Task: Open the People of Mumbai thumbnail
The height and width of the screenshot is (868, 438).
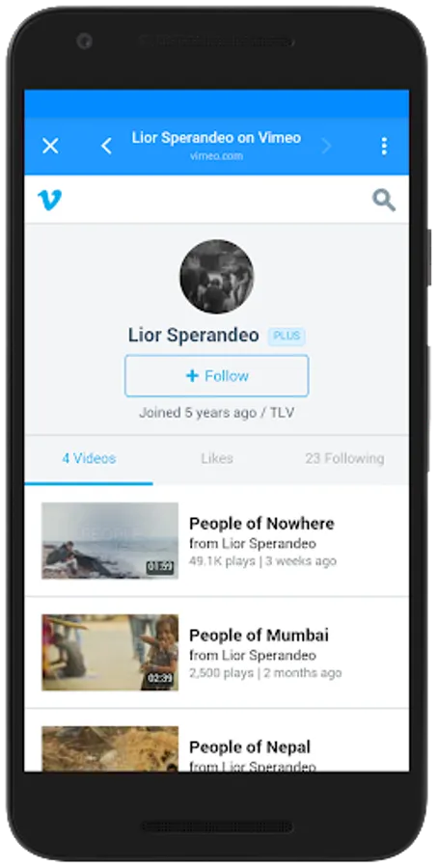Action: click(110, 652)
